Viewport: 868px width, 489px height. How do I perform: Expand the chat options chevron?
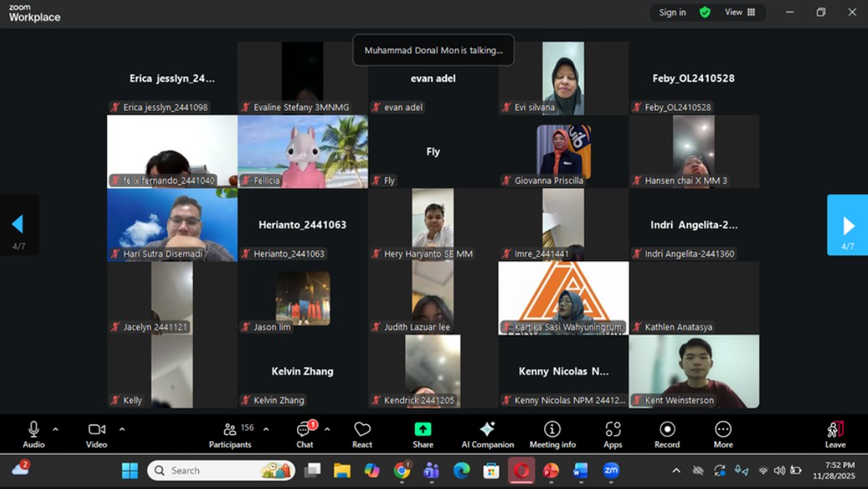pos(327,429)
